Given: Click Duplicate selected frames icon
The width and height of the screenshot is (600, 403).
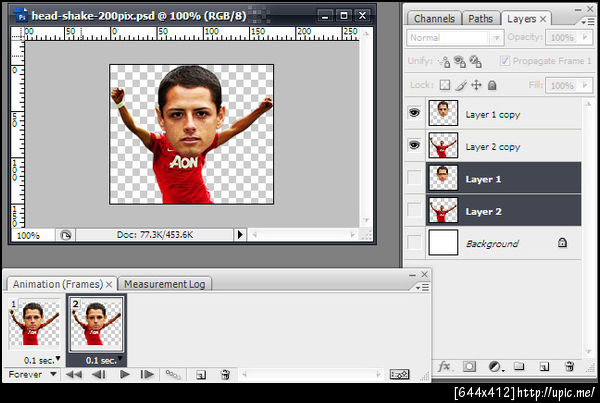Looking at the screenshot, I should (x=201, y=375).
